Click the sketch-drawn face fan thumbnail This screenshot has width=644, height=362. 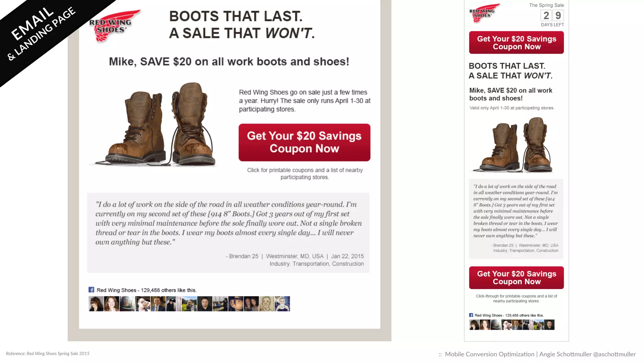267,304
